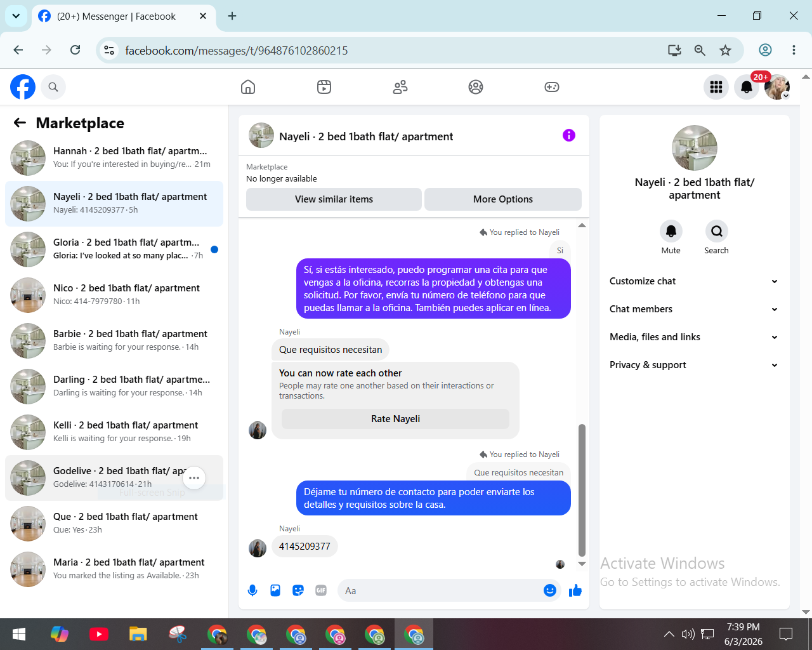Open the account profile picture menu
This screenshot has width=812, height=650.
pos(777,87)
